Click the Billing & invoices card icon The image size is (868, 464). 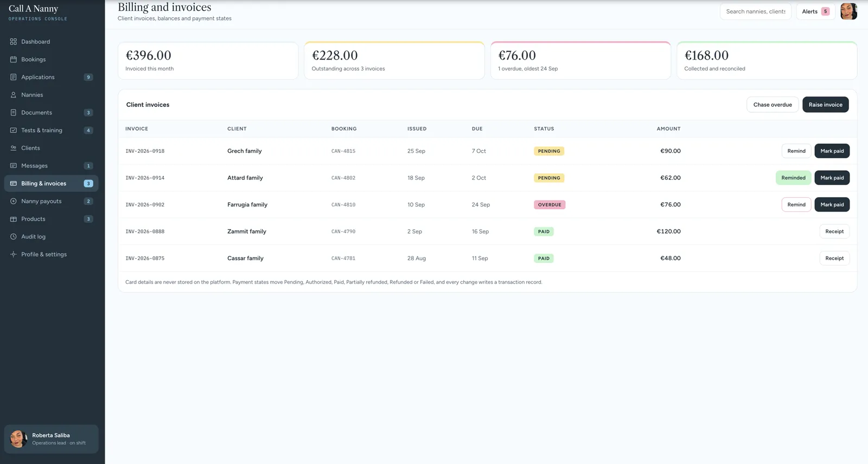click(x=14, y=184)
